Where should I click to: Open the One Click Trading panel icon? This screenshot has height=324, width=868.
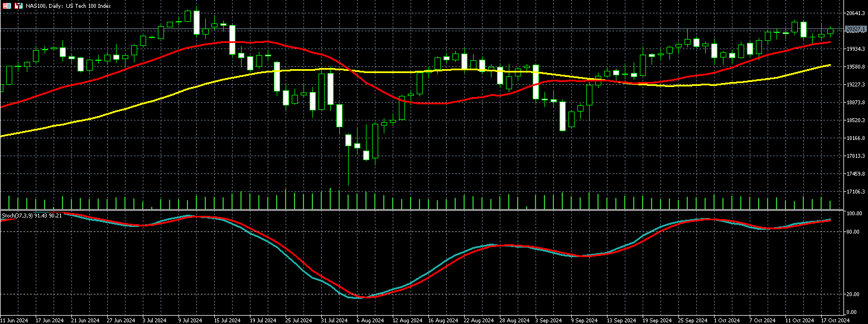[7, 6]
